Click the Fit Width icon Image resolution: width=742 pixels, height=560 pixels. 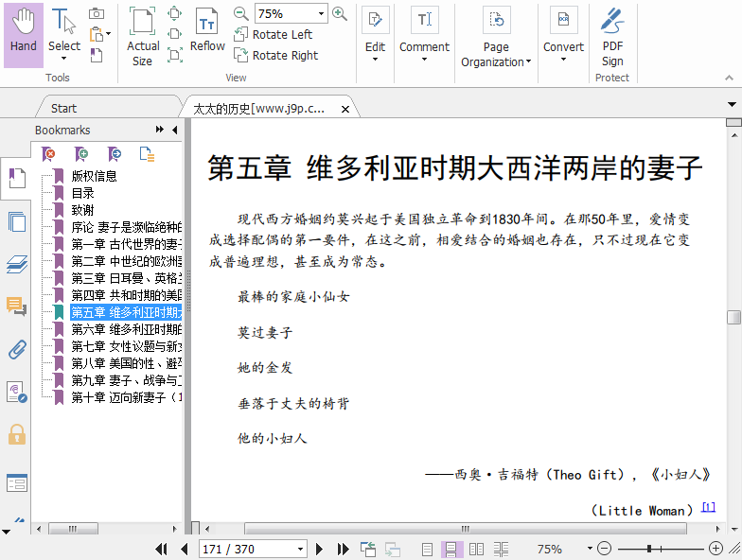[174, 34]
